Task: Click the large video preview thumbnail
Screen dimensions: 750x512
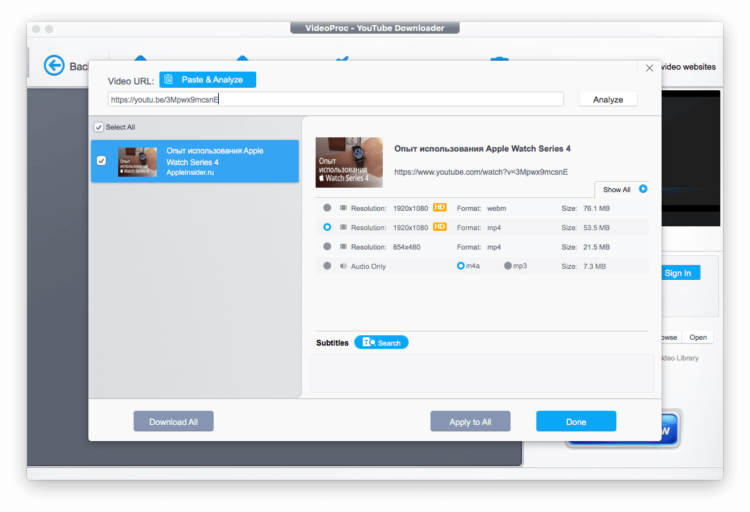Action: 349,162
